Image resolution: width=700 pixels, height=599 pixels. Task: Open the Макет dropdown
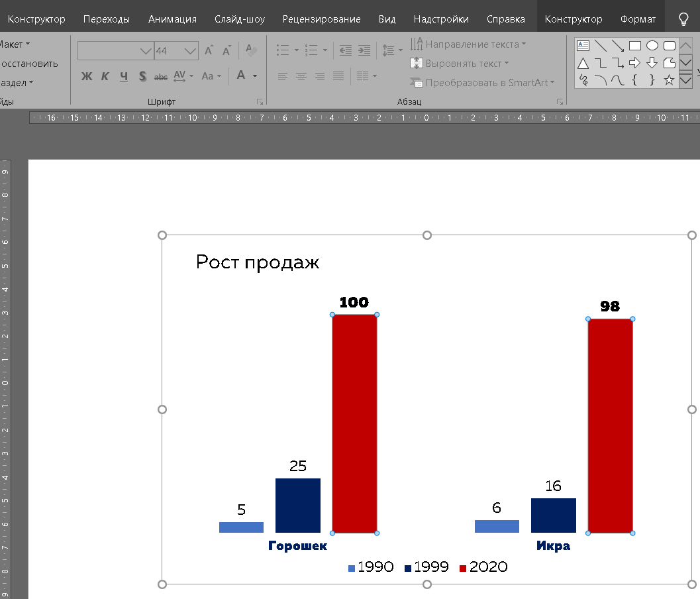15,44
